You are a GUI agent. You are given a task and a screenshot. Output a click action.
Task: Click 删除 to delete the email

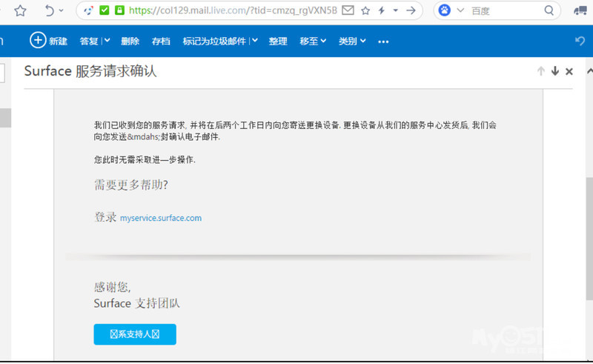tap(130, 41)
